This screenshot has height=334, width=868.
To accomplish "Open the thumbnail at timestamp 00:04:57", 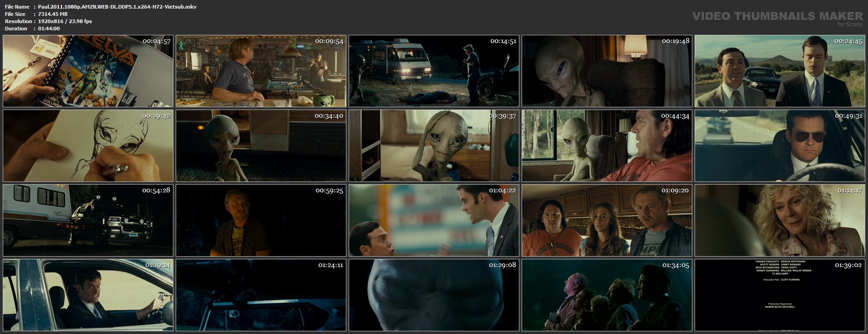I will point(88,71).
